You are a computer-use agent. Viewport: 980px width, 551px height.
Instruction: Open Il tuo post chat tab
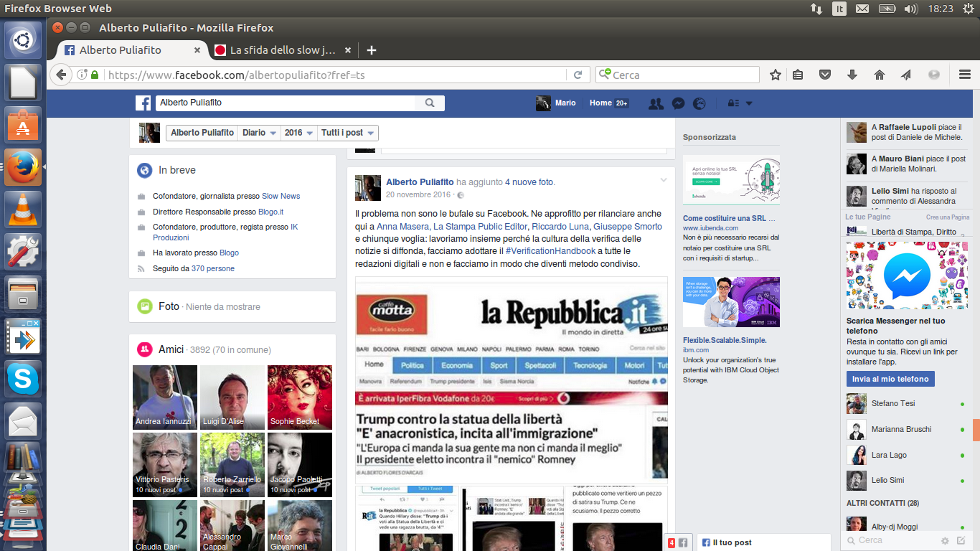pos(763,542)
